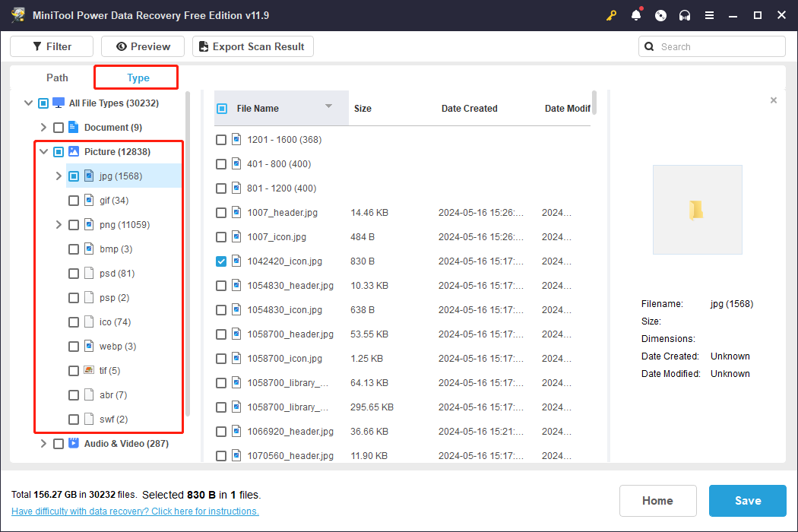Viewport: 798px width, 532px height.
Task: Open the data recovery instructions link
Action: 135,511
